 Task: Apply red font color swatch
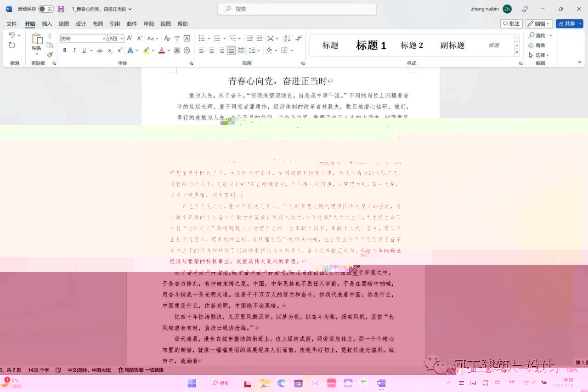tap(161, 51)
